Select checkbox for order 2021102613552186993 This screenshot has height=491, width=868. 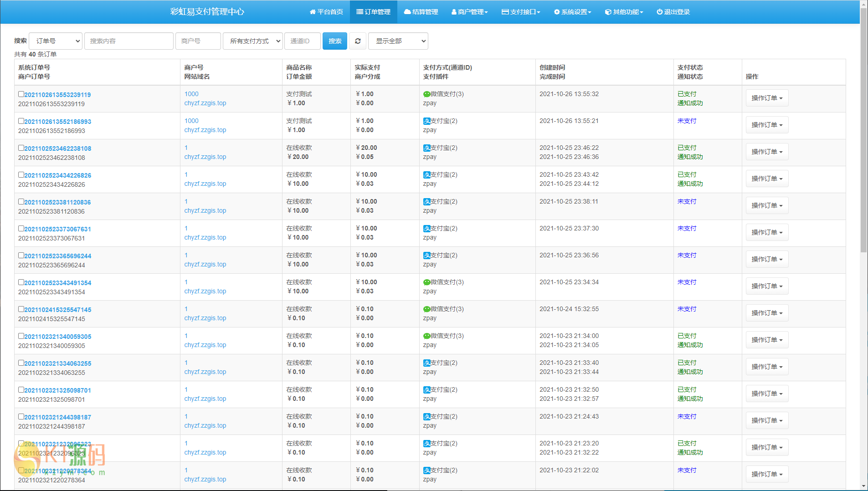coord(21,121)
